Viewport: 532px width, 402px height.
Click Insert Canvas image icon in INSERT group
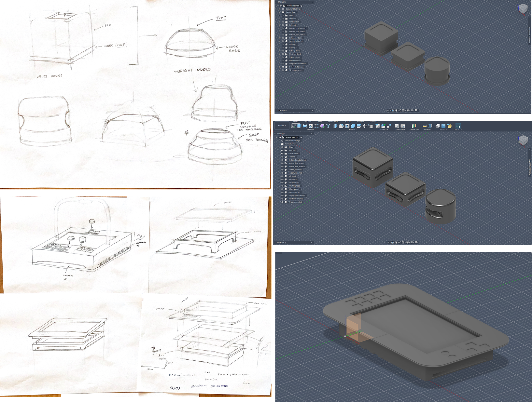443,126
